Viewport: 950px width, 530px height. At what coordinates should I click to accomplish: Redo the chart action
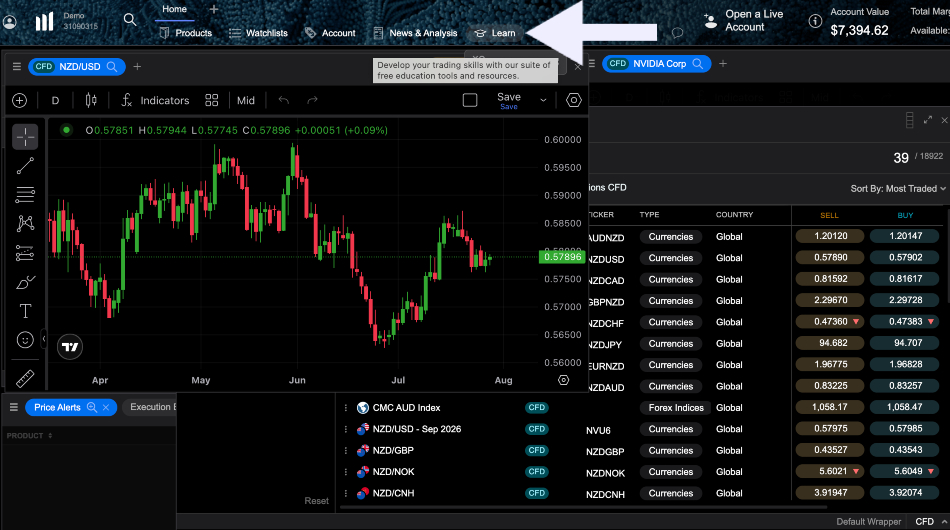[x=312, y=101]
